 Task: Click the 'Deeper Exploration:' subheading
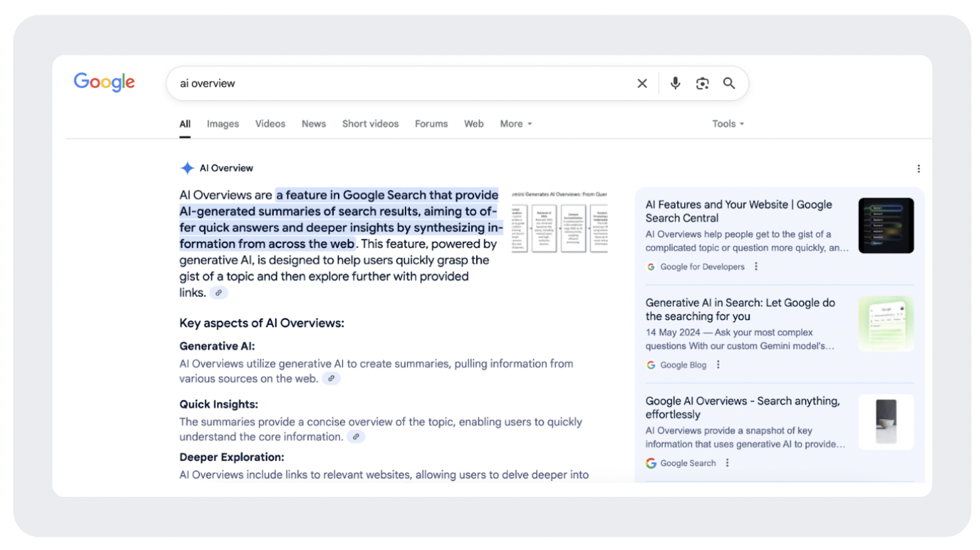[232, 457]
